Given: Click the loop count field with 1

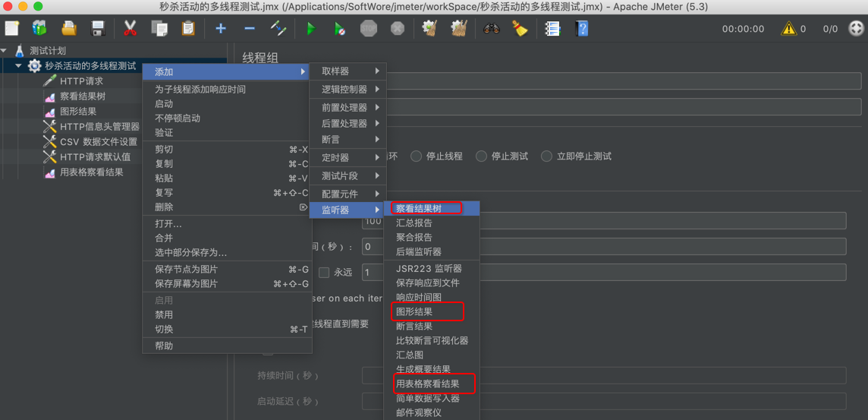Looking at the screenshot, I should point(604,272).
